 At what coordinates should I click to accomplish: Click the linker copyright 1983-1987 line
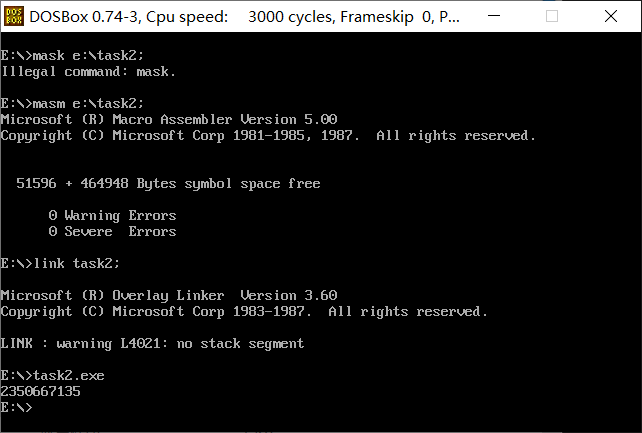tap(244, 311)
